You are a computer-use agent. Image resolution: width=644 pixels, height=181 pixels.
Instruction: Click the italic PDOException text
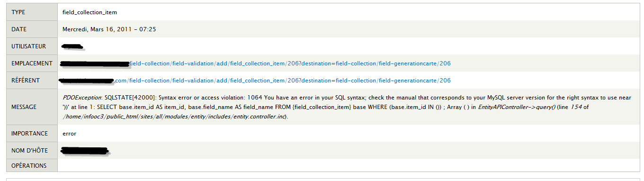pyautogui.click(x=82, y=98)
